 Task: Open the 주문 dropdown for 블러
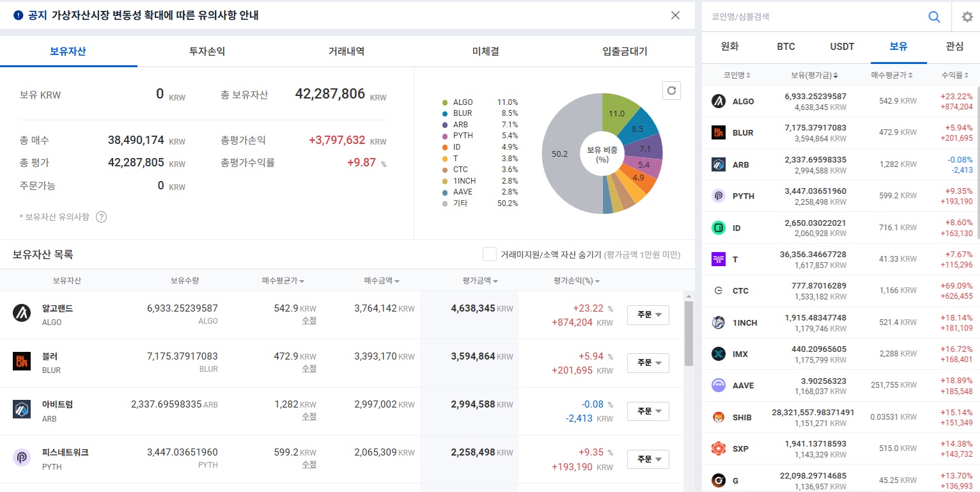point(648,363)
